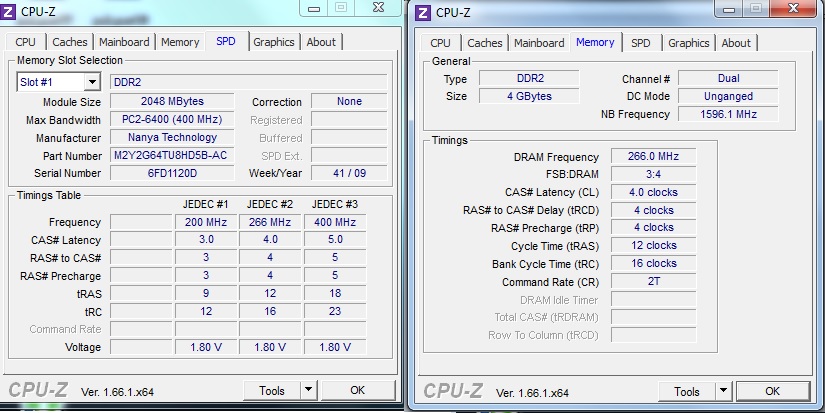Viewport: 825px width, 413px height.
Task: Switch to the Mainboard tab in the left window
Action: click(124, 42)
